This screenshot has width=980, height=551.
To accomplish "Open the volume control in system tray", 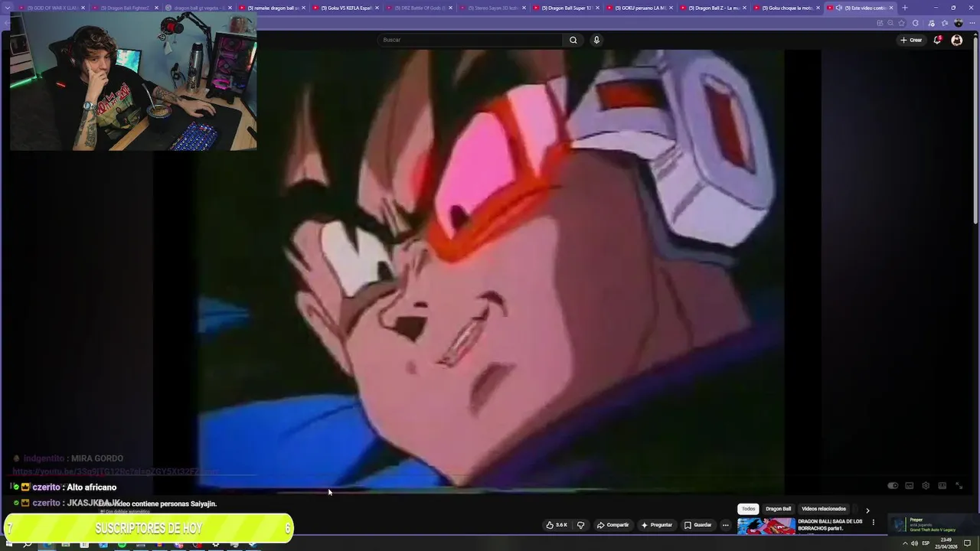I will (x=914, y=543).
